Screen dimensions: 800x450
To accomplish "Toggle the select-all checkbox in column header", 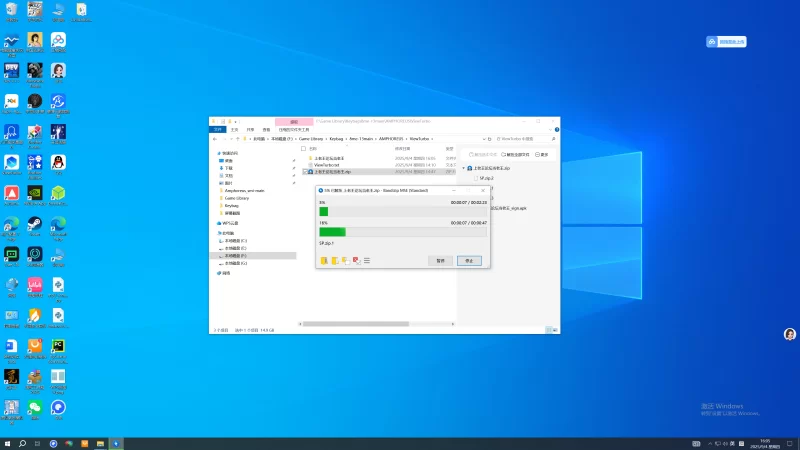I will [x=304, y=148].
